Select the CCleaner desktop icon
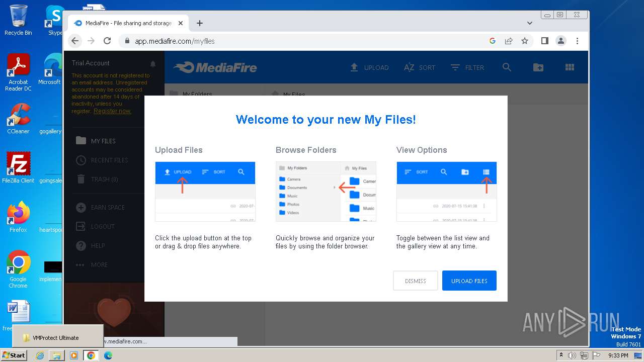644x362 pixels. click(x=18, y=119)
